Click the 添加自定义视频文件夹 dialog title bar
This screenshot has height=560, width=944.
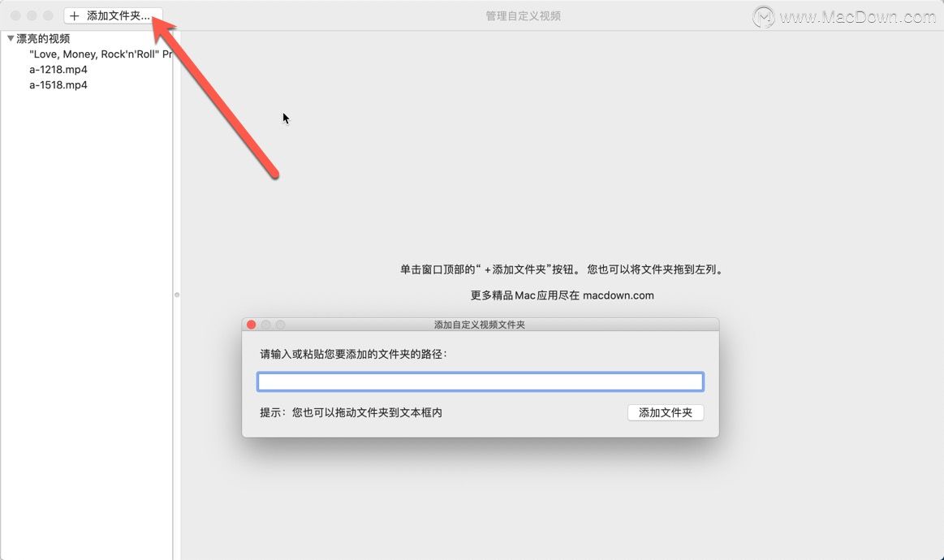click(x=480, y=325)
